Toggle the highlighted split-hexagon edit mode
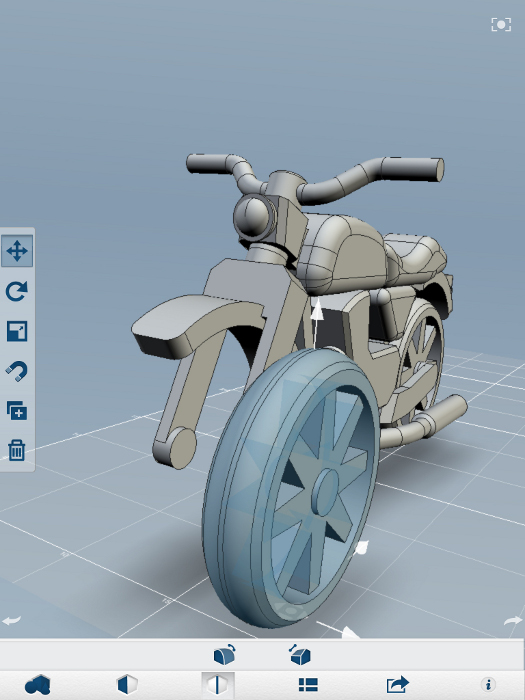 pyautogui.click(x=217, y=684)
